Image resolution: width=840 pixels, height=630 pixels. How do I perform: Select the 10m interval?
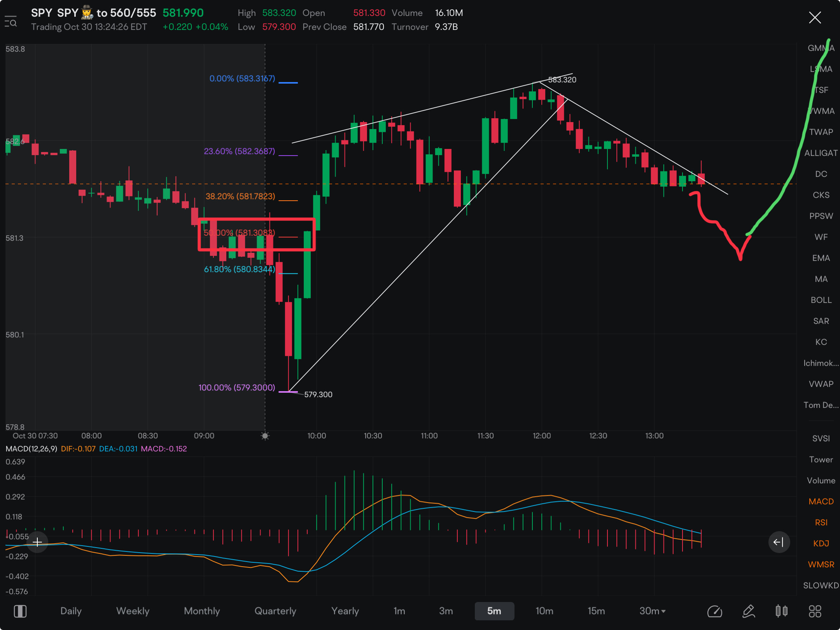pyautogui.click(x=544, y=611)
